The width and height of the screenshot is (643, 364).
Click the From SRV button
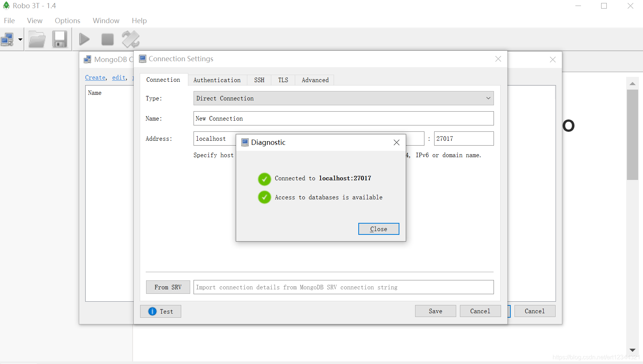click(x=168, y=287)
